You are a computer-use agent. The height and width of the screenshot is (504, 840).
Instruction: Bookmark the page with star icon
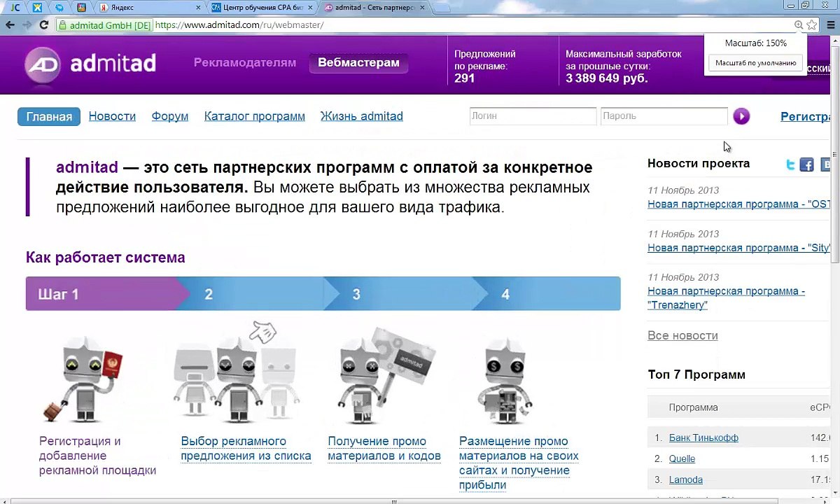tap(812, 25)
